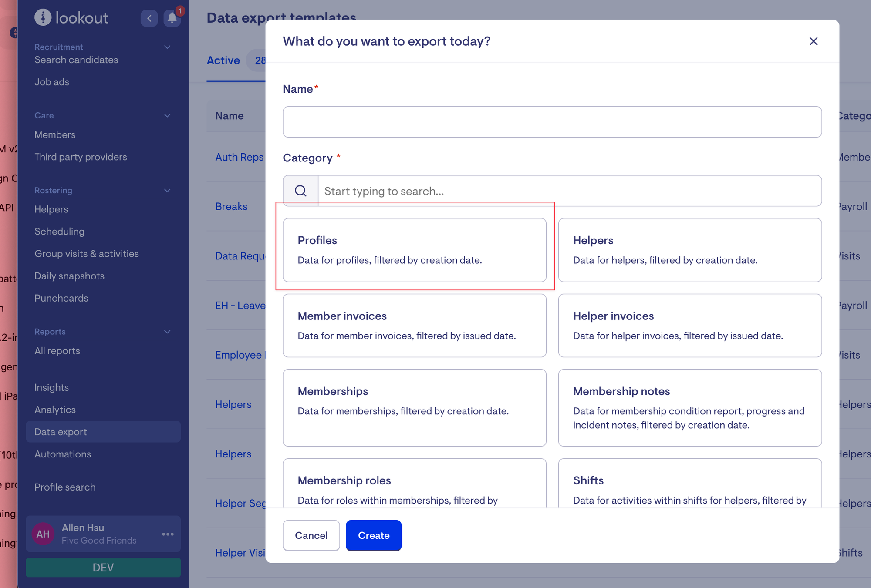Collapse the Recruitment section chevron

[x=167, y=47]
